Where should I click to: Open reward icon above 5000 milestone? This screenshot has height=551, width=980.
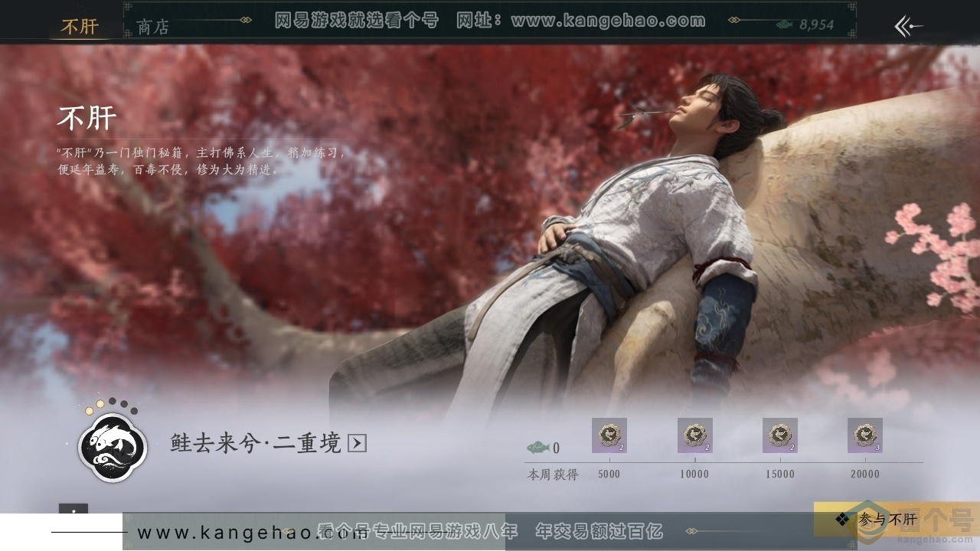pyautogui.click(x=609, y=435)
